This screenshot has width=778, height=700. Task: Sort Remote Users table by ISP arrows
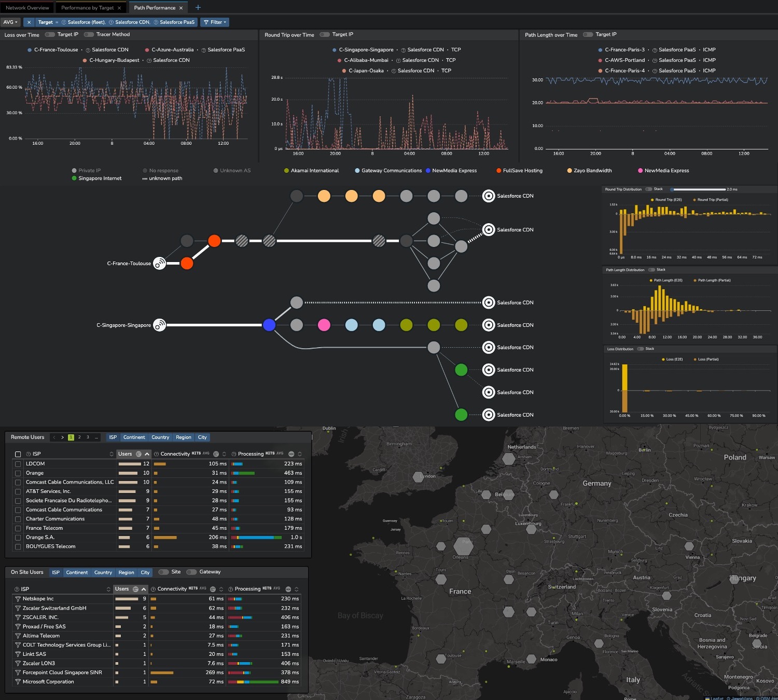click(x=112, y=454)
